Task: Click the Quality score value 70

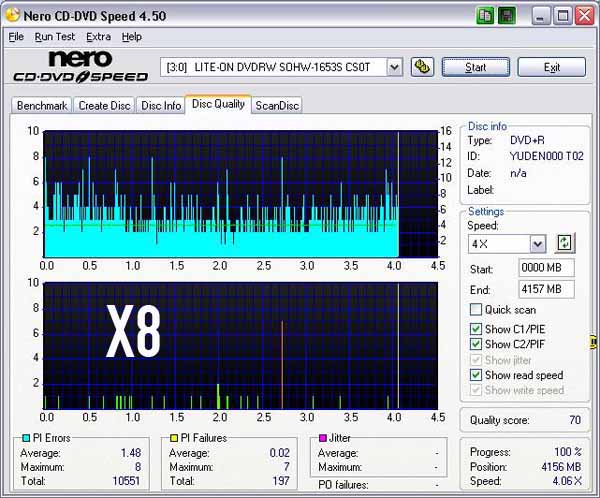Action: (x=575, y=420)
